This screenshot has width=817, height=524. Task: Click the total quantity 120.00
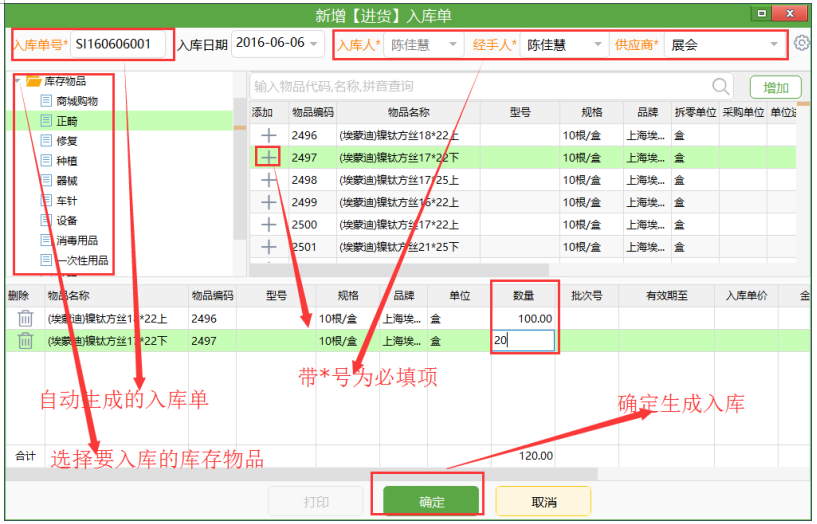click(x=535, y=456)
